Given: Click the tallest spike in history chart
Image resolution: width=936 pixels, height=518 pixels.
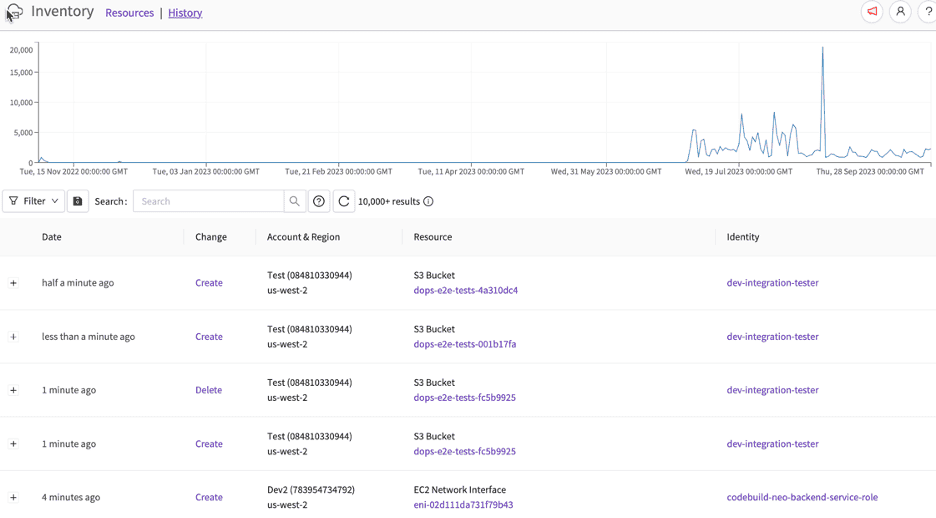Looking at the screenshot, I should tap(823, 49).
